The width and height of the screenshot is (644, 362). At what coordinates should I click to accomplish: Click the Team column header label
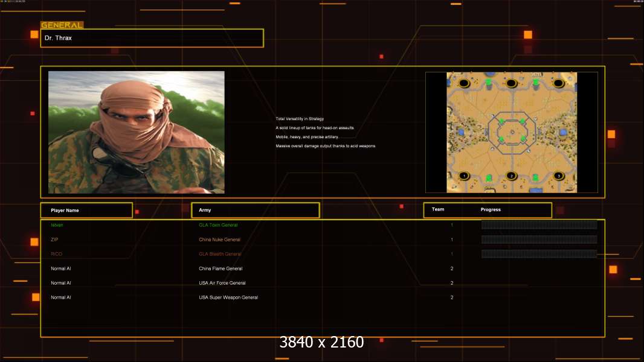pos(438,209)
